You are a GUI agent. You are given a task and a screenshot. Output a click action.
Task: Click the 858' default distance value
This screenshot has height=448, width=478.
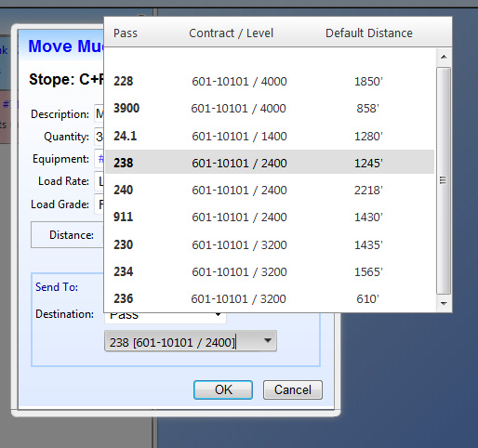click(x=367, y=108)
